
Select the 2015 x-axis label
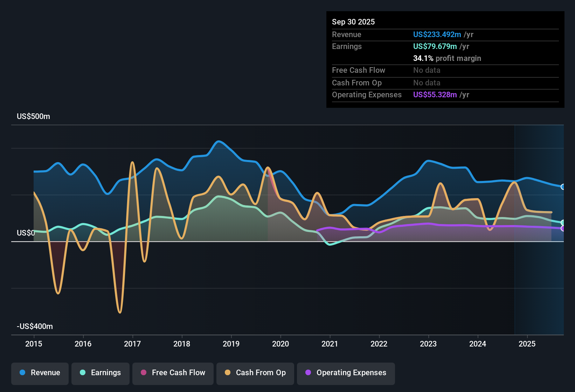point(34,344)
